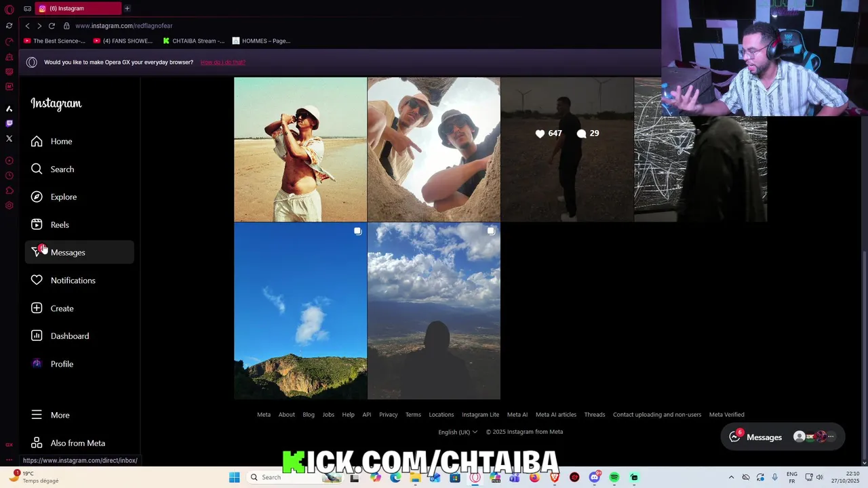
Task: Open Twitch in the Opera sidebar
Action: [x=9, y=123]
